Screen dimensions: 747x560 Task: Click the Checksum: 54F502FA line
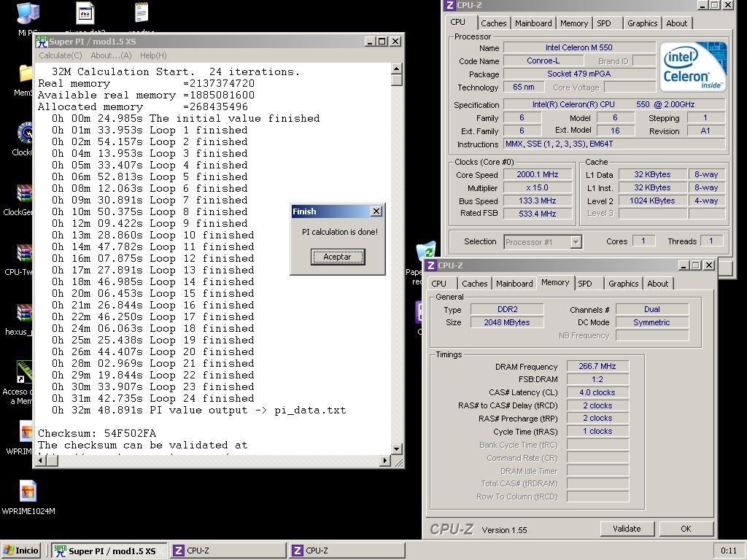[x=97, y=433]
